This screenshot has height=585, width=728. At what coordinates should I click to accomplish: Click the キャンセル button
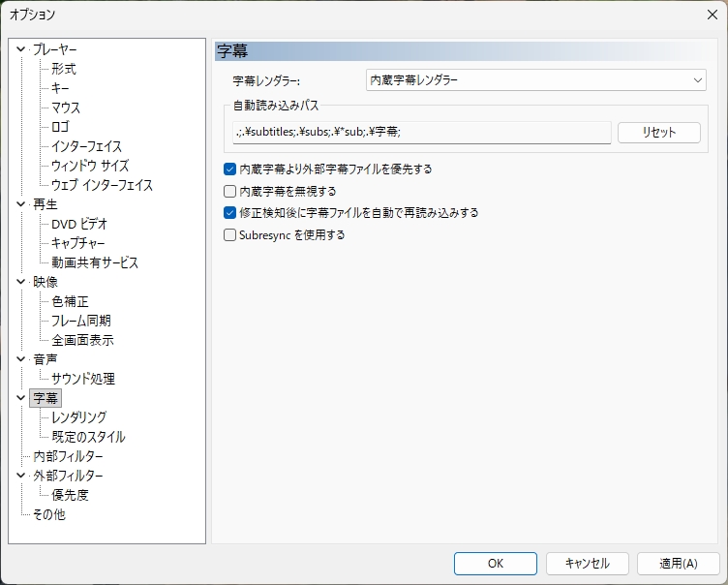(587, 564)
